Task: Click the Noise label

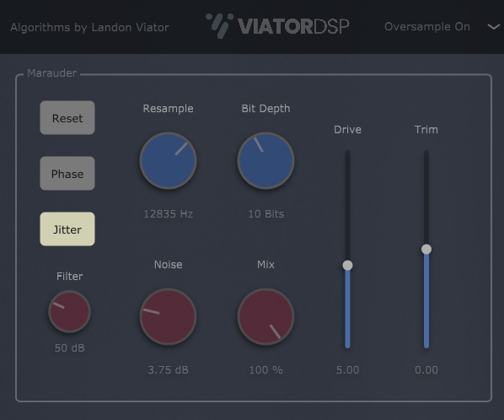Action: (x=168, y=264)
